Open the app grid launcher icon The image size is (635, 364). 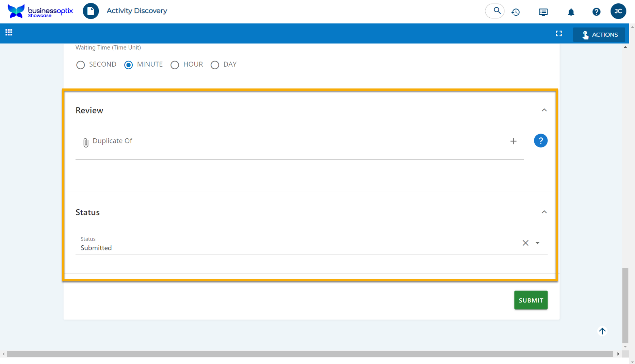coord(9,33)
